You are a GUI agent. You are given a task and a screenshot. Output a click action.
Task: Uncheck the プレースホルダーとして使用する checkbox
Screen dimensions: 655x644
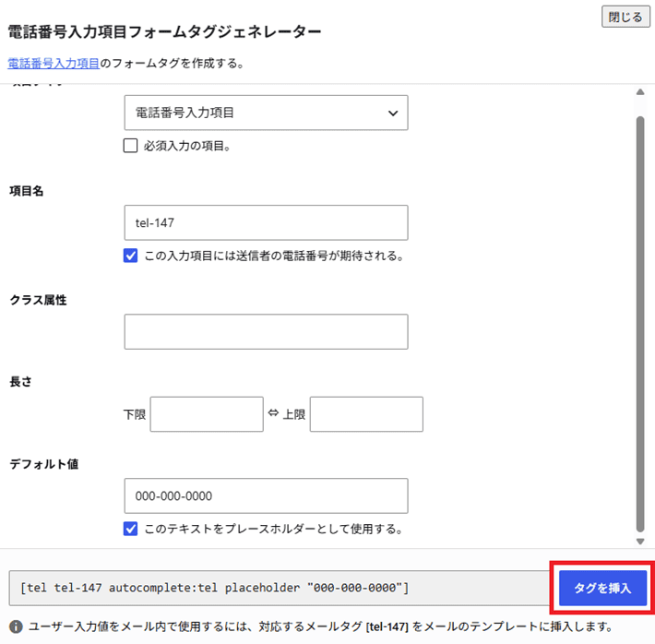(130, 529)
